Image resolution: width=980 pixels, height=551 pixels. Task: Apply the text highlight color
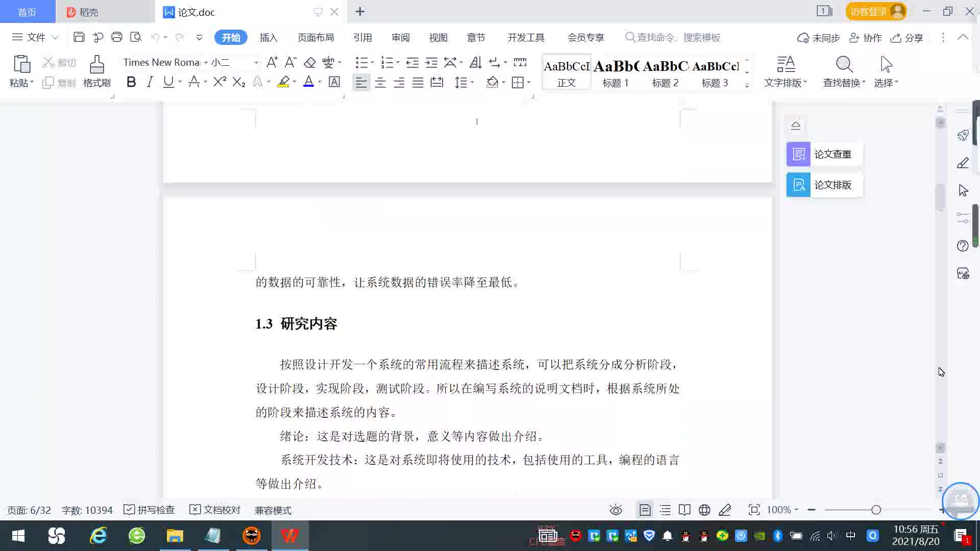click(x=283, y=82)
